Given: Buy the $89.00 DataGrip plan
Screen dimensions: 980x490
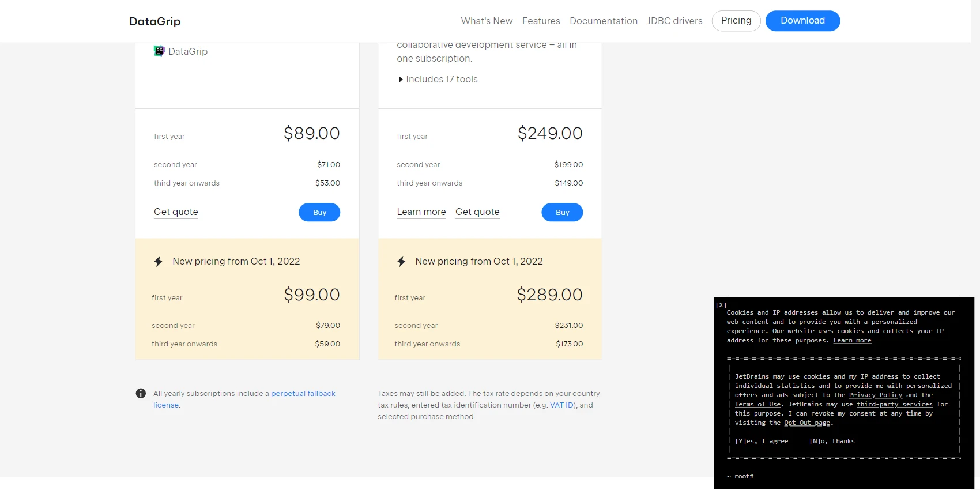Looking at the screenshot, I should [x=319, y=212].
